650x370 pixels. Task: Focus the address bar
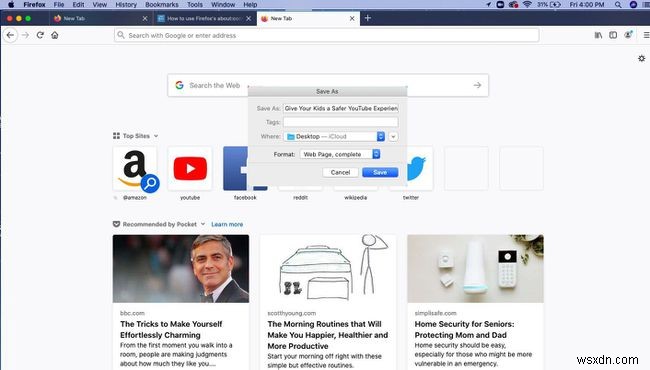pos(327,35)
